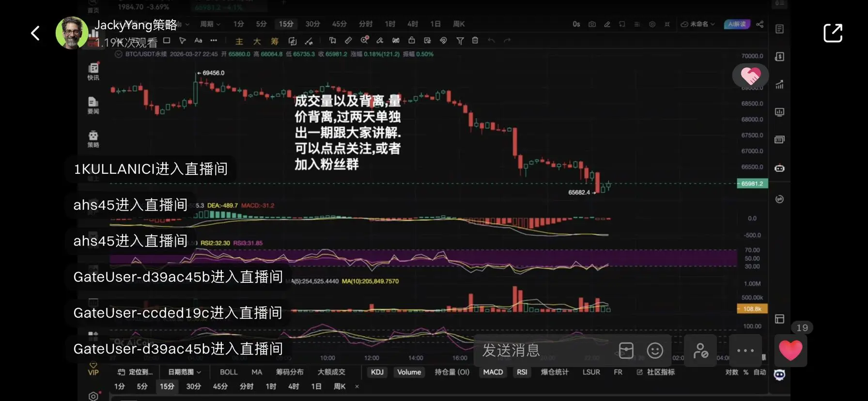Open the 要闻 headlines sidebar item
This screenshot has width=868, height=401.
coord(93,105)
